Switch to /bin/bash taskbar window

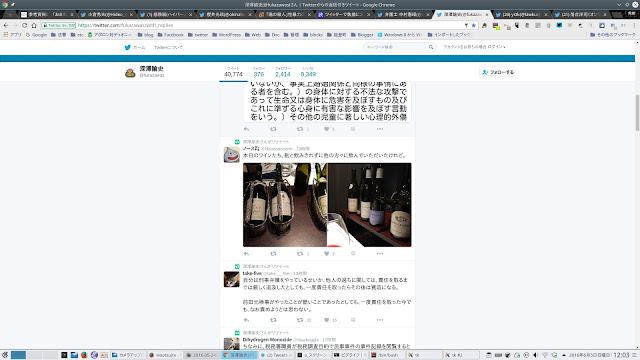tap(387, 355)
